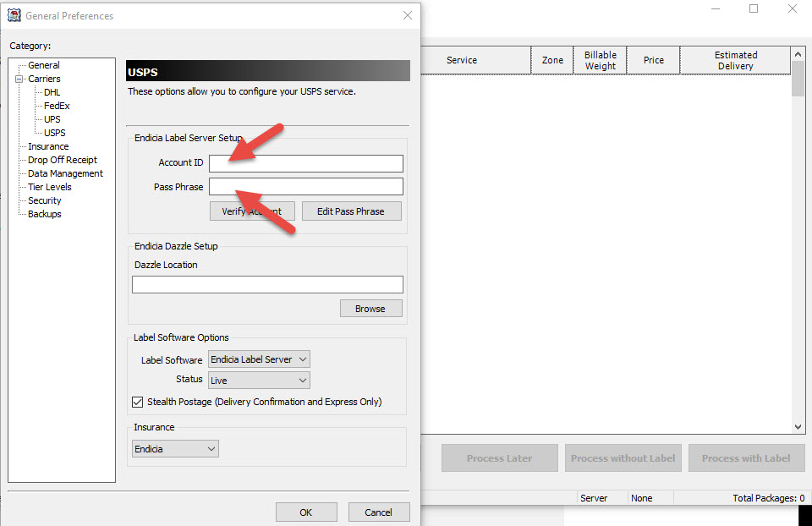Cancel the General Preferences dialog
Screen dimensions: 812x526
click(x=379, y=512)
